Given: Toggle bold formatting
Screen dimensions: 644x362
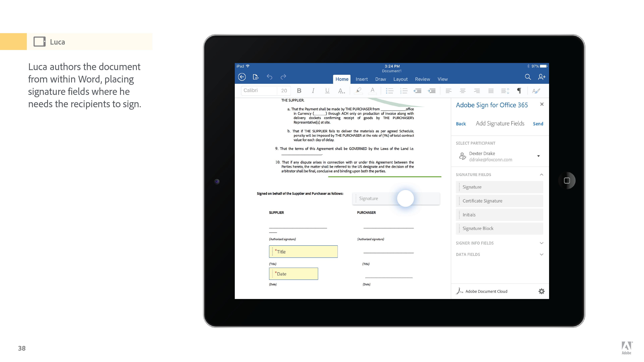Looking at the screenshot, I should point(299,91).
